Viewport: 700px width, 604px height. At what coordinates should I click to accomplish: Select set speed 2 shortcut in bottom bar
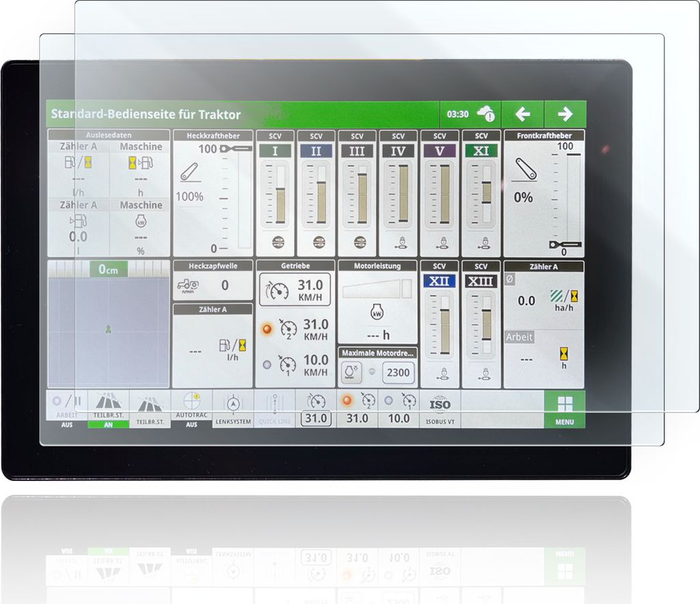pos(357,409)
